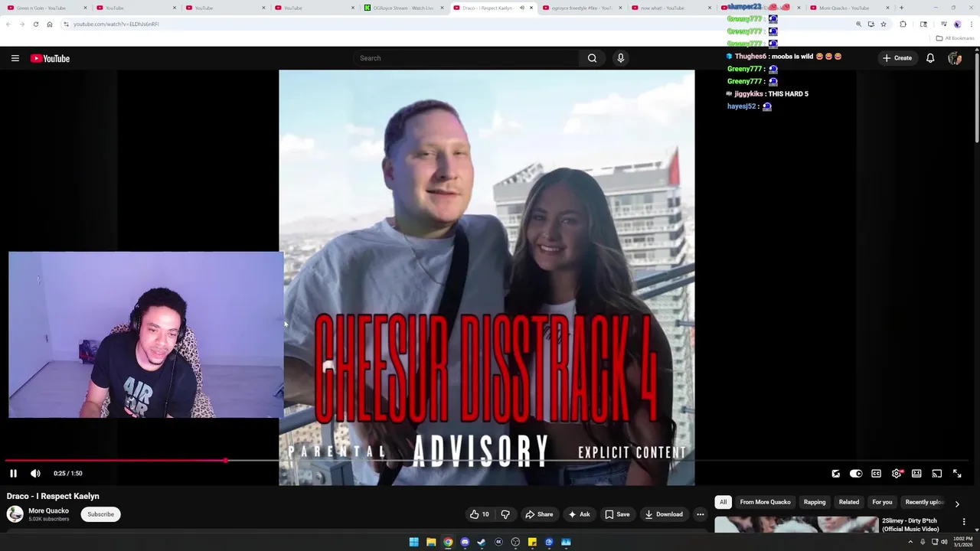The width and height of the screenshot is (980, 551).
Task: Open 2Slimey - Dirty B*tch title
Action: (x=910, y=525)
